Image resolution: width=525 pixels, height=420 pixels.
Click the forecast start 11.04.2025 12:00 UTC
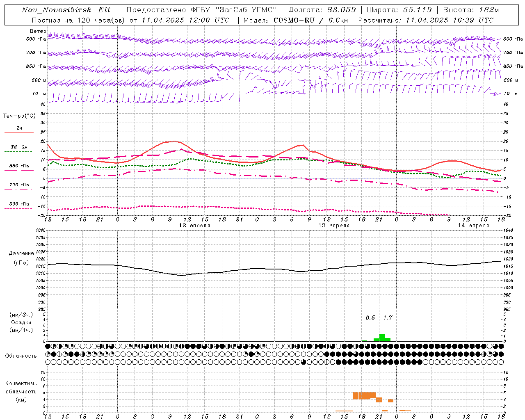[185, 20]
